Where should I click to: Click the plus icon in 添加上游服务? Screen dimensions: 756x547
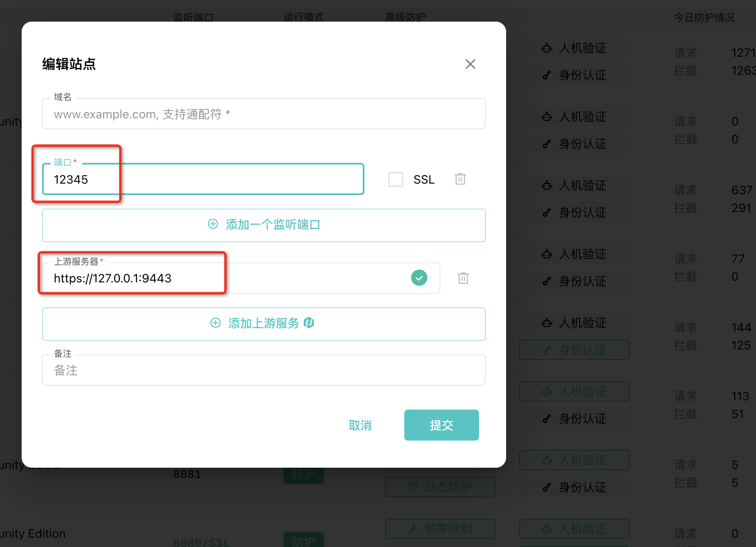coord(216,323)
